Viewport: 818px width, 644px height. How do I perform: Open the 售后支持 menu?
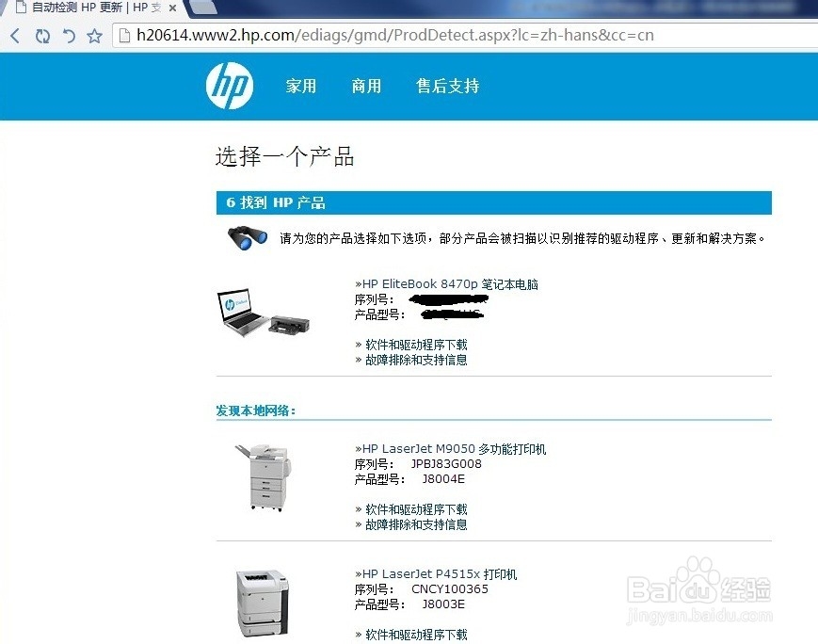(448, 86)
